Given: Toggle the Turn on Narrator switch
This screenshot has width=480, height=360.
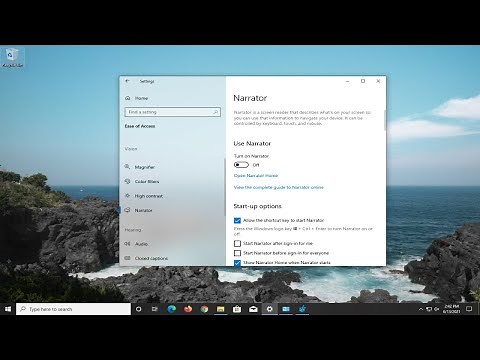Looking at the screenshot, I should (x=241, y=165).
